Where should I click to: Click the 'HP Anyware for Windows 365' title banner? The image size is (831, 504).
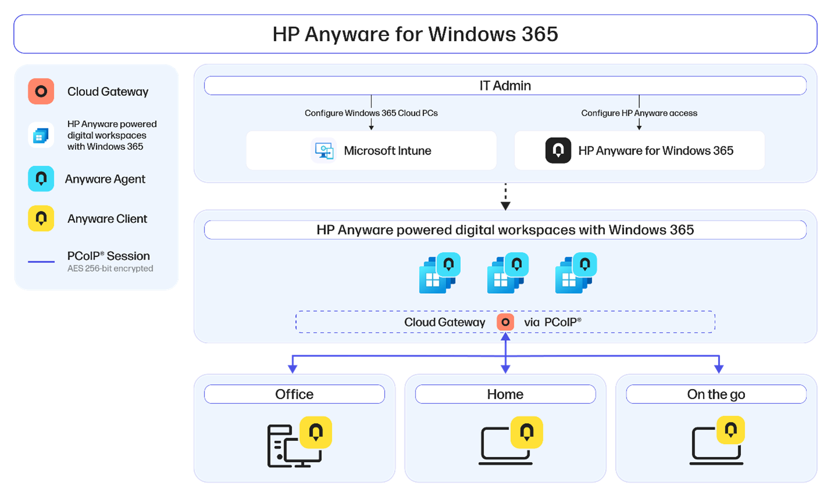tap(415, 34)
